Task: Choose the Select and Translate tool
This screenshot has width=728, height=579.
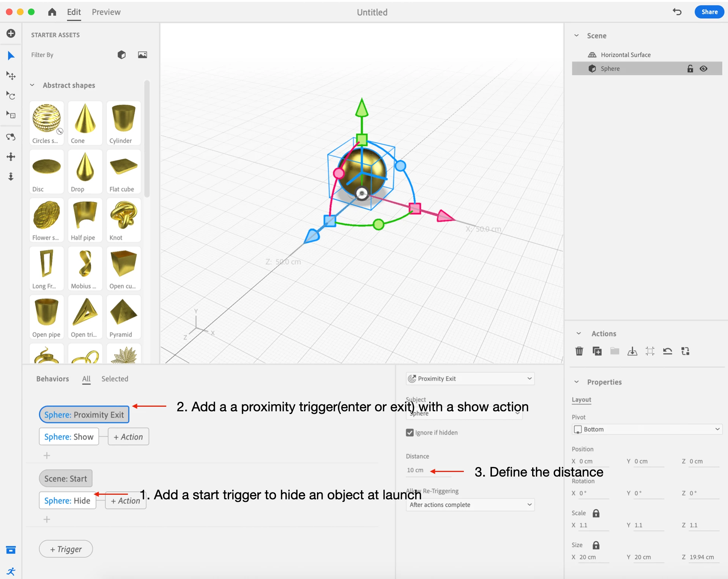Action: (11, 76)
